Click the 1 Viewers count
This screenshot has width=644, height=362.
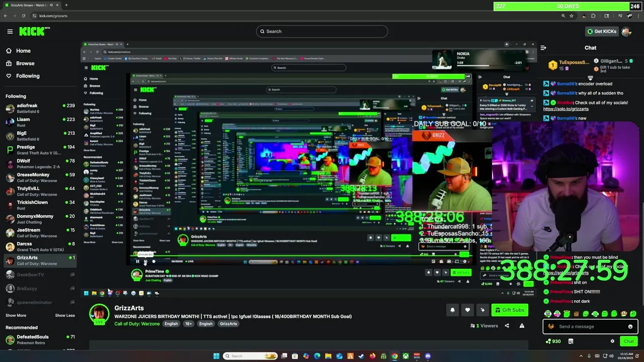pyautogui.click(x=484, y=326)
